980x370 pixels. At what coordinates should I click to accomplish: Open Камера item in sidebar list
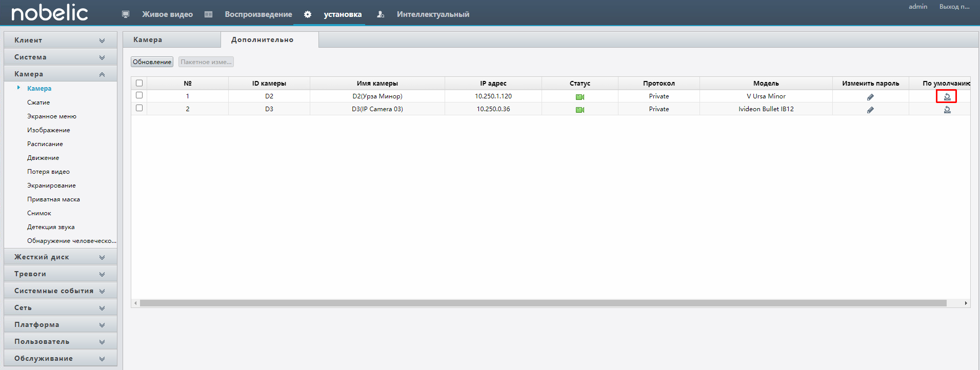coord(39,88)
